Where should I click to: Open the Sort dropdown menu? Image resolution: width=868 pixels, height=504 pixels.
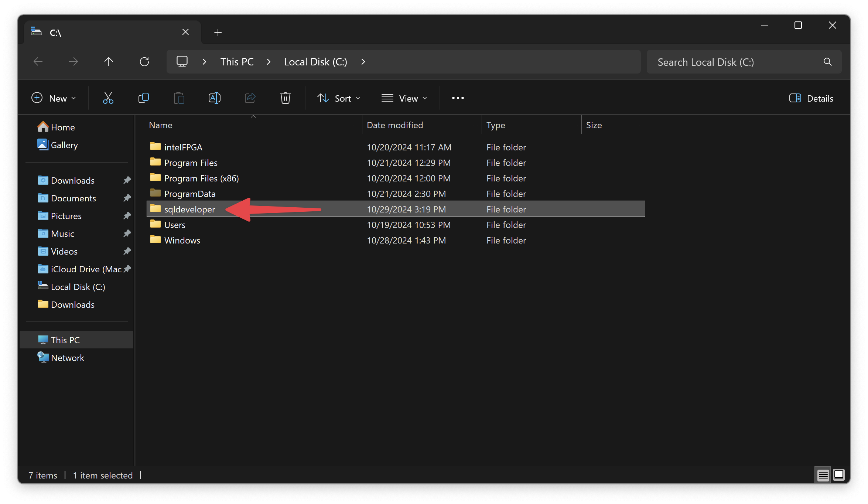(x=339, y=98)
